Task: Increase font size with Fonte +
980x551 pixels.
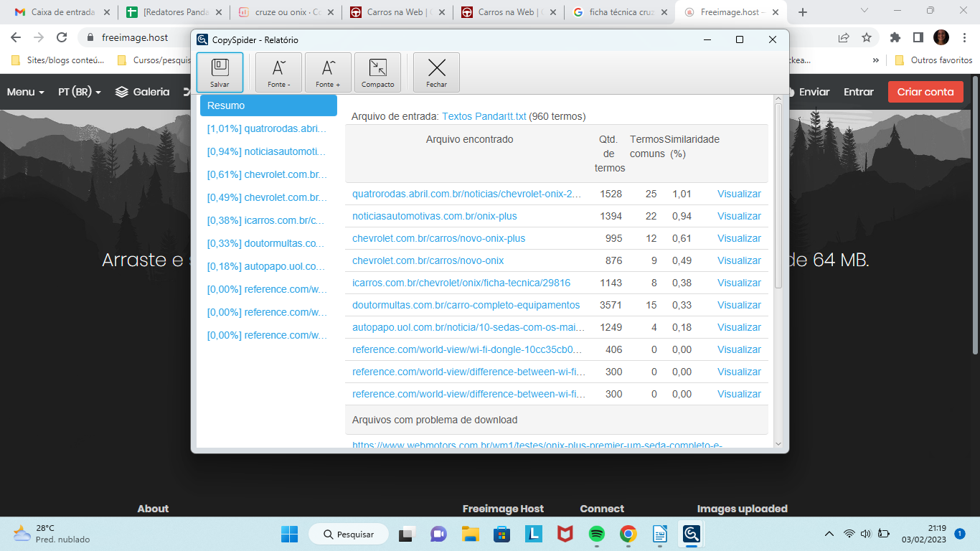Action: 328,72
